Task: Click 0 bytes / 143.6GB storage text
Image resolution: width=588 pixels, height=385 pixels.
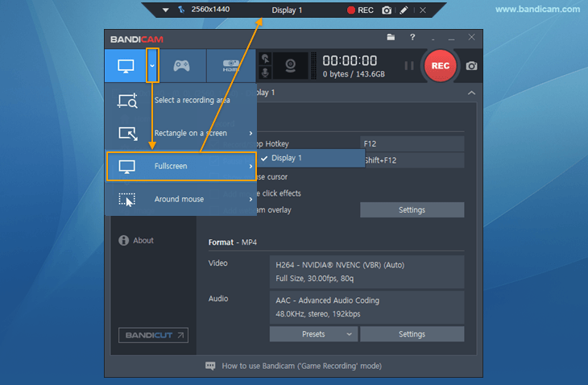Action: point(354,74)
